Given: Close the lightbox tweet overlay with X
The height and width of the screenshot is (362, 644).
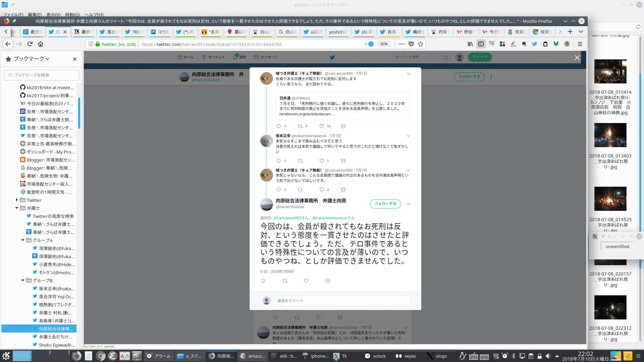Looking at the screenshot, I should point(577,58).
